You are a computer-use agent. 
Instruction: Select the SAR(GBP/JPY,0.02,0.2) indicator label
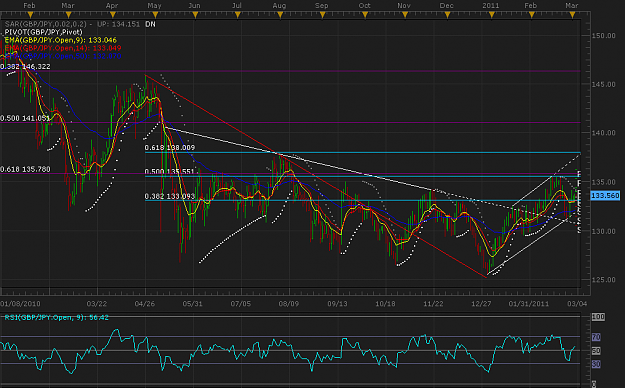[46, 24]
